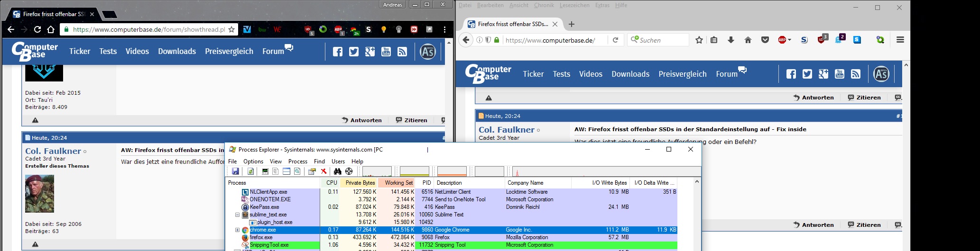Select Chrome tab 'Firefox frisst offenbar SS'
This screenshot has height=251, width=980.
pos(51,14)
